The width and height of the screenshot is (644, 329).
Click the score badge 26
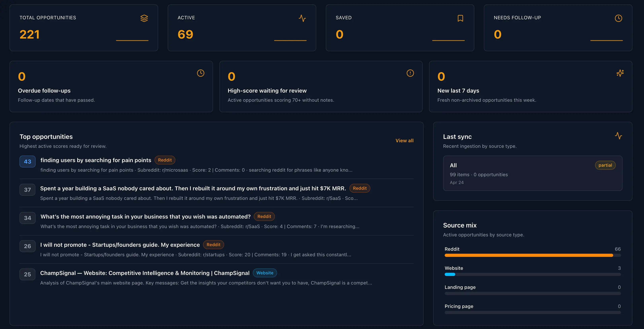point(27,246)
